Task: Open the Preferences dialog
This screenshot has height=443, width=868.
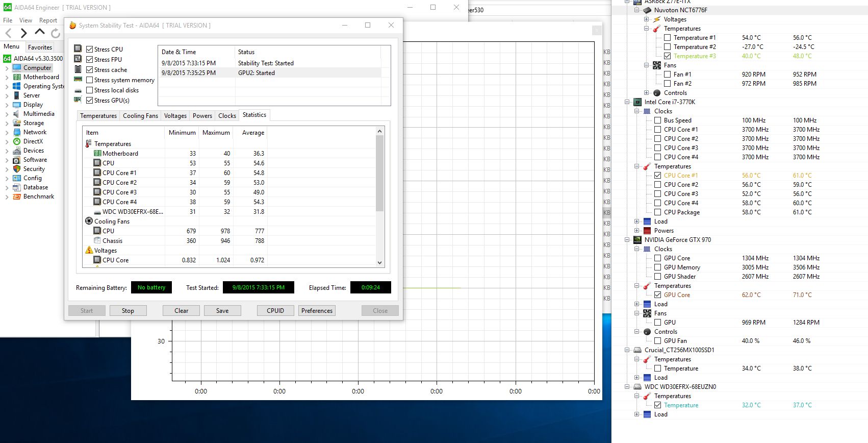Action: [x=317, y=310]
